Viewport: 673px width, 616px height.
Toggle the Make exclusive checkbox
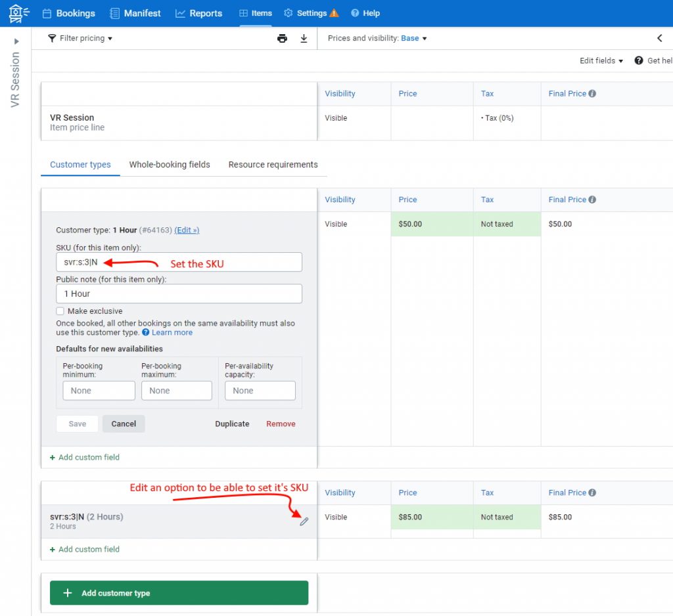pos(60,311)
